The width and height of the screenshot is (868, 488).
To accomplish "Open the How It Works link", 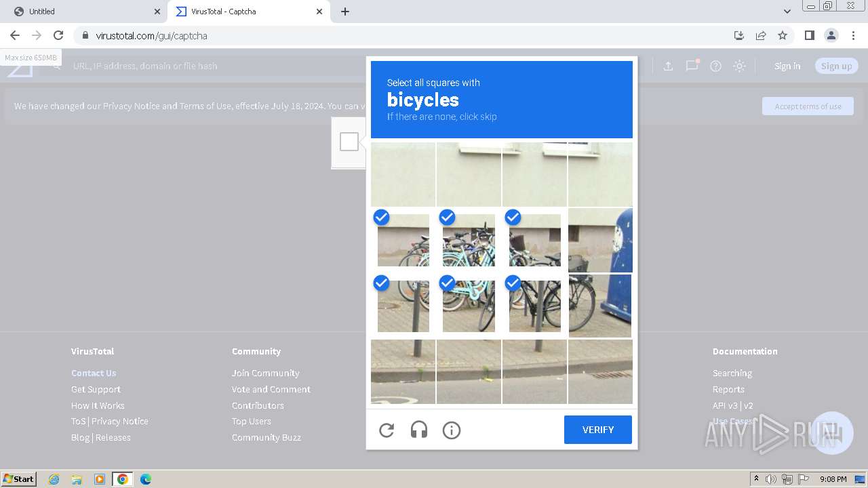I will (98, 405).
